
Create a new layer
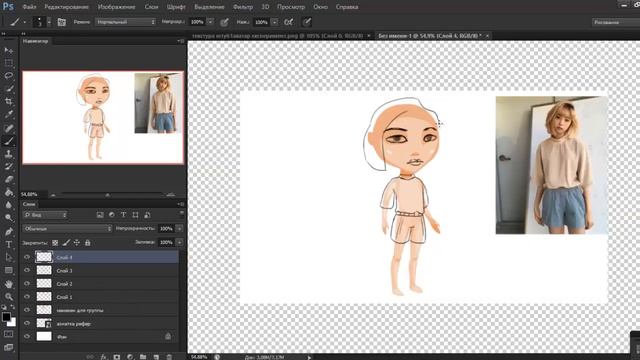coord(156,357)
